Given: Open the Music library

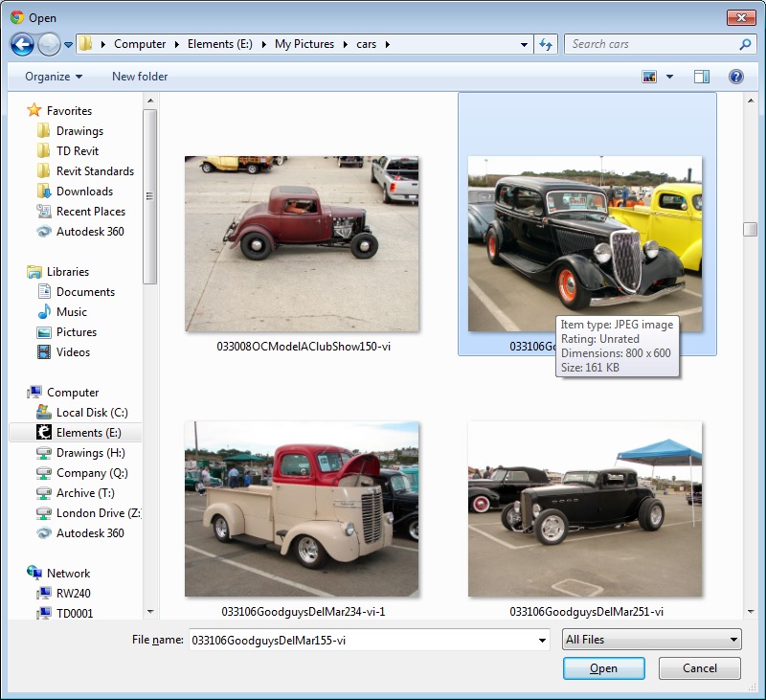Looking at the screenshot, I should [x=71, y=312].
